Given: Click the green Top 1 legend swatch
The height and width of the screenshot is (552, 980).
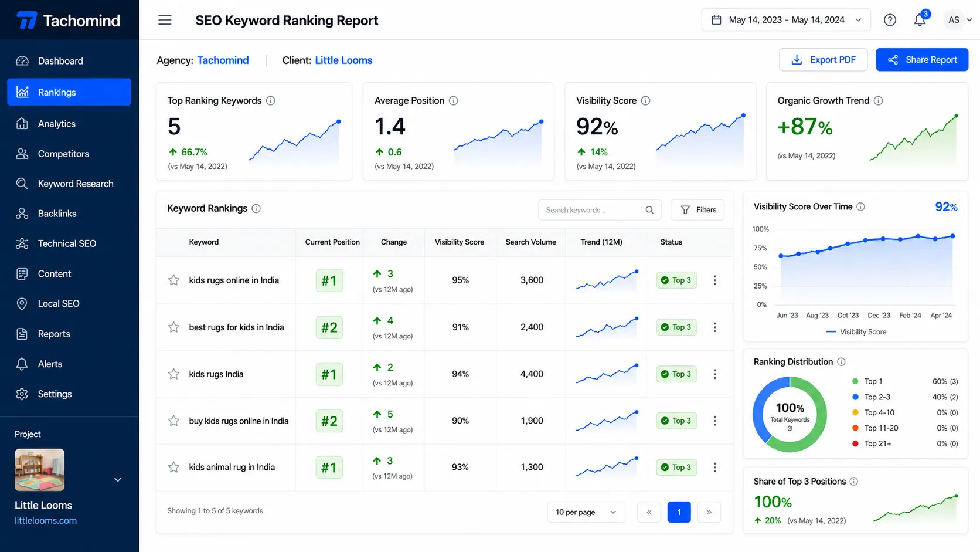Looking at the screenshot, I should [855, 381].
